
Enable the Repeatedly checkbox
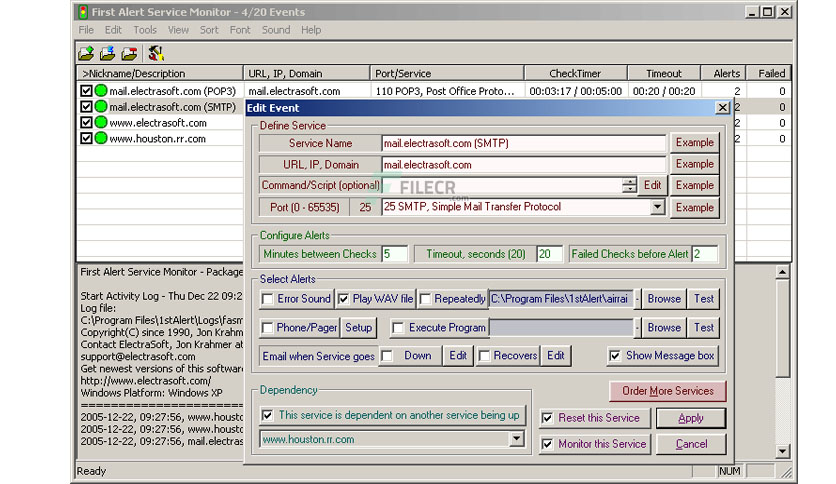click(x=425, y=299)
